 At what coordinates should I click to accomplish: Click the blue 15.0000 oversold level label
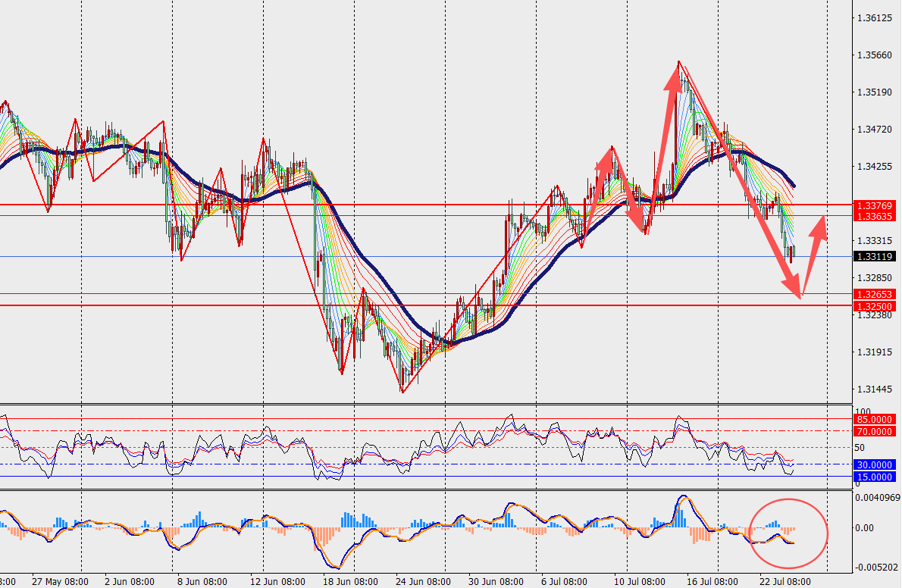pyautogui.click(x=875, y=477)
